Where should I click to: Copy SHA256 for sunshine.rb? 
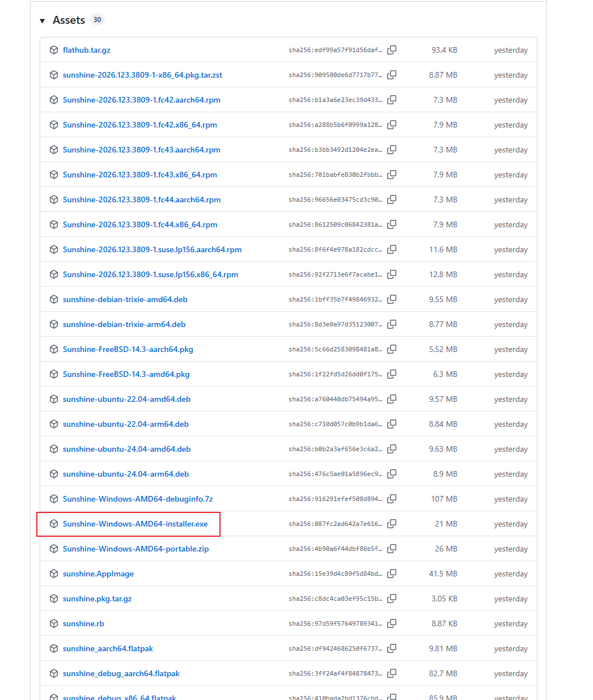392,623
